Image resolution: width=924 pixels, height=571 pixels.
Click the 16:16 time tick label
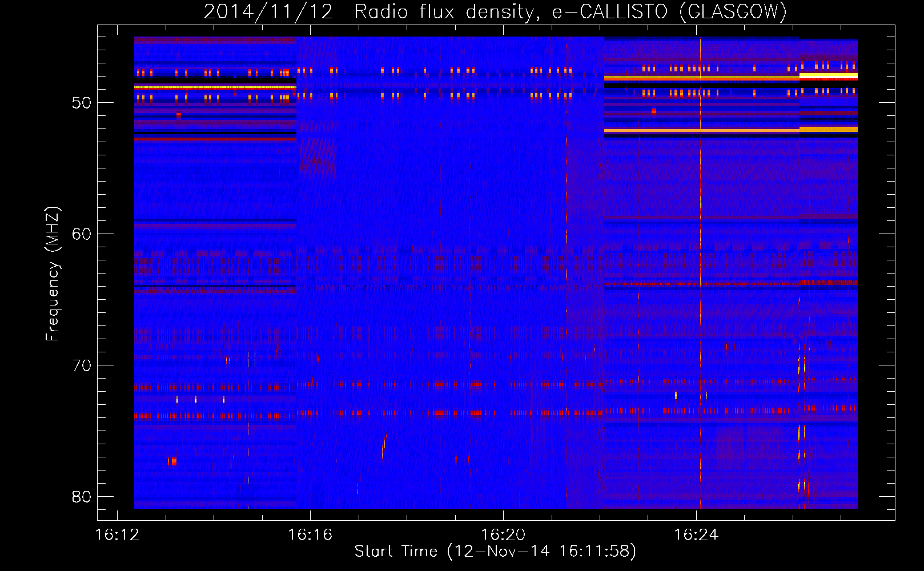click(310, 535)
